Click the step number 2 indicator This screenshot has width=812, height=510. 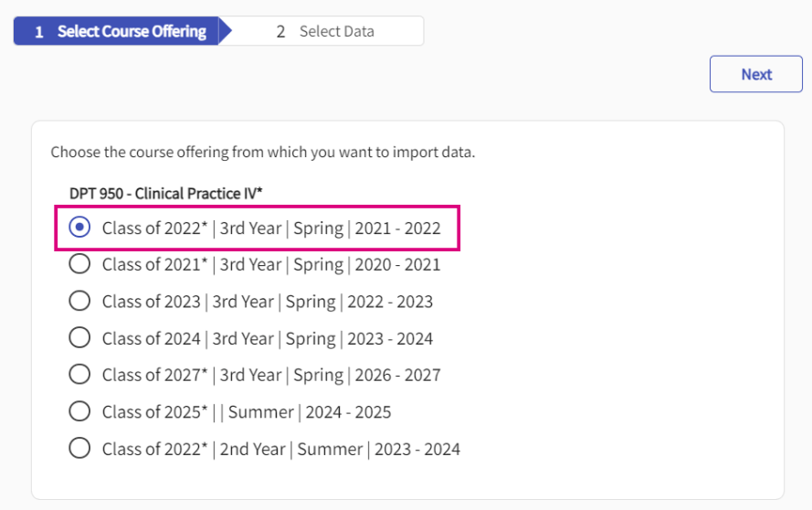(x=281, y=31)
